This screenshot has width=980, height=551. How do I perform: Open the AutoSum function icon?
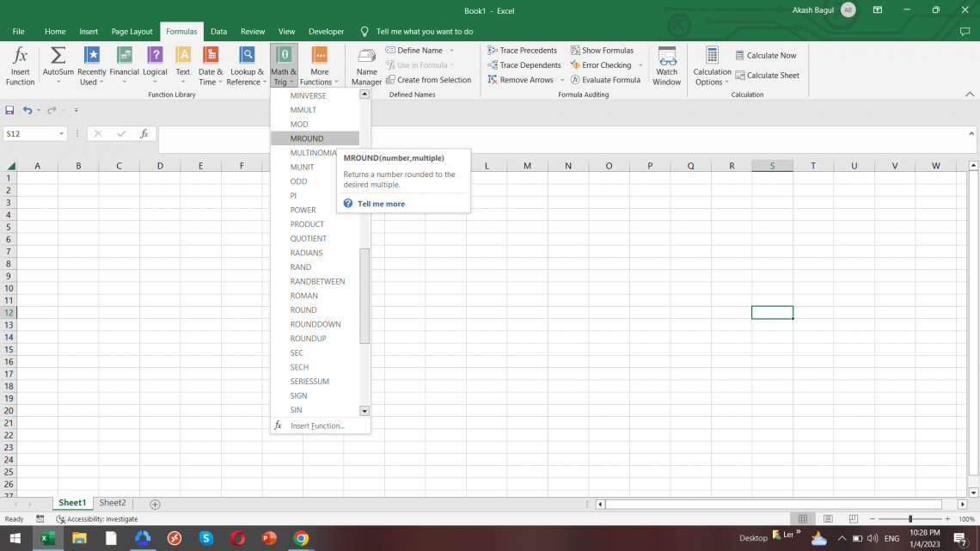tap(58, 65)
